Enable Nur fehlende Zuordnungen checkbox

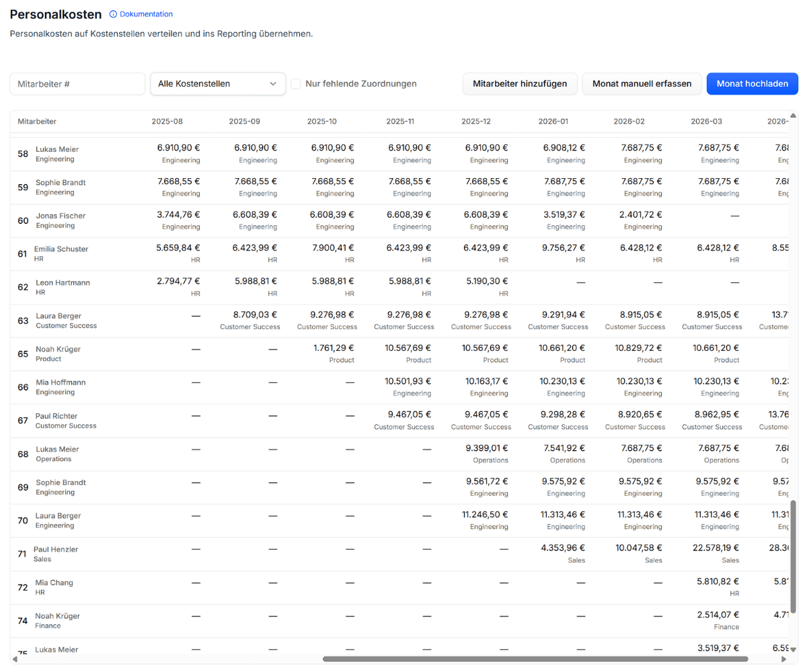(x=296, y=84)
